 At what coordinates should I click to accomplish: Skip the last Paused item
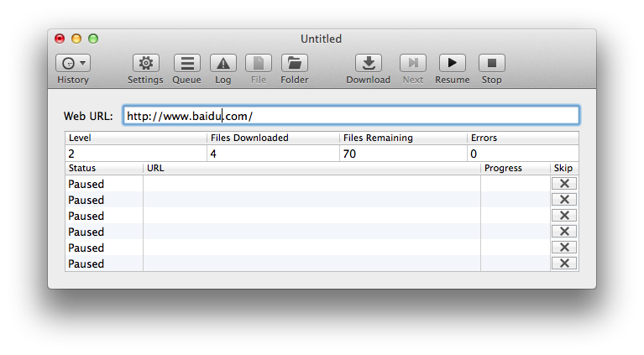coord(564,264)
